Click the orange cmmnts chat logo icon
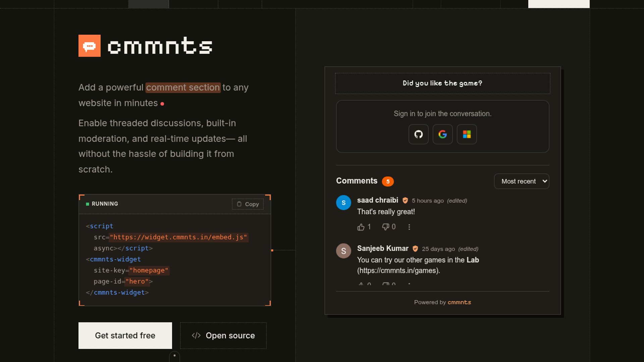This screenshot has height=362, width=644. coord(90,46)
